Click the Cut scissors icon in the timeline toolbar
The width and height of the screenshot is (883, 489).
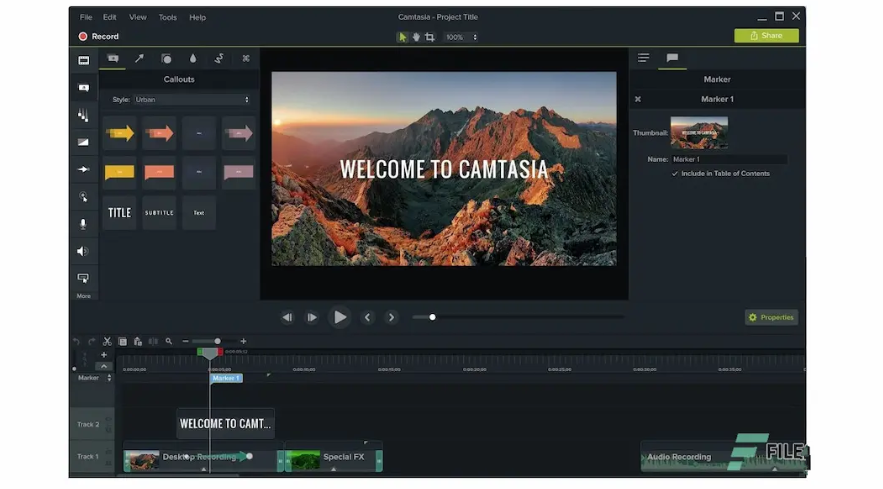tap(107, 341)
